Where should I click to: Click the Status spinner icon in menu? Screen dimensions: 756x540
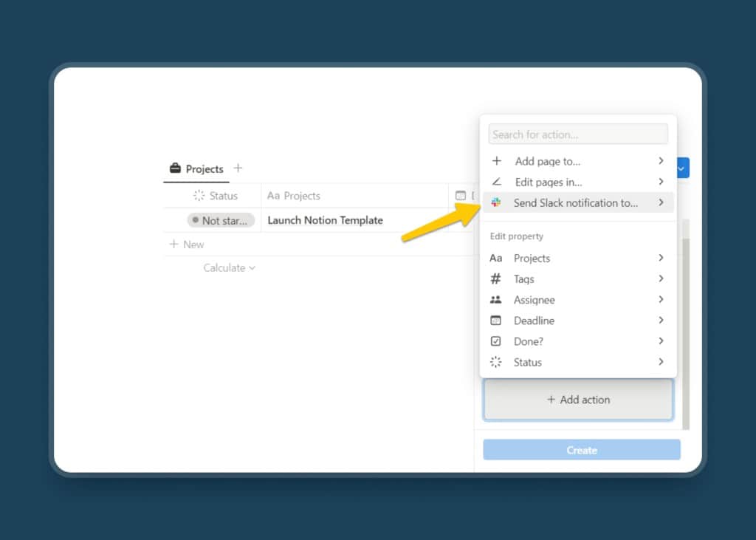(x=496, y=362)
